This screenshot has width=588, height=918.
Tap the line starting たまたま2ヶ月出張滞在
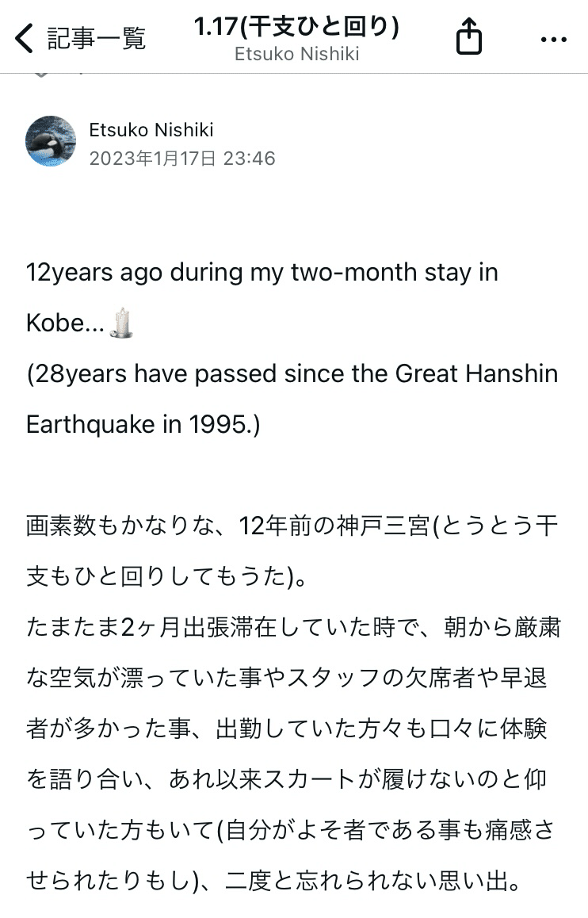(x=292, y=628)
